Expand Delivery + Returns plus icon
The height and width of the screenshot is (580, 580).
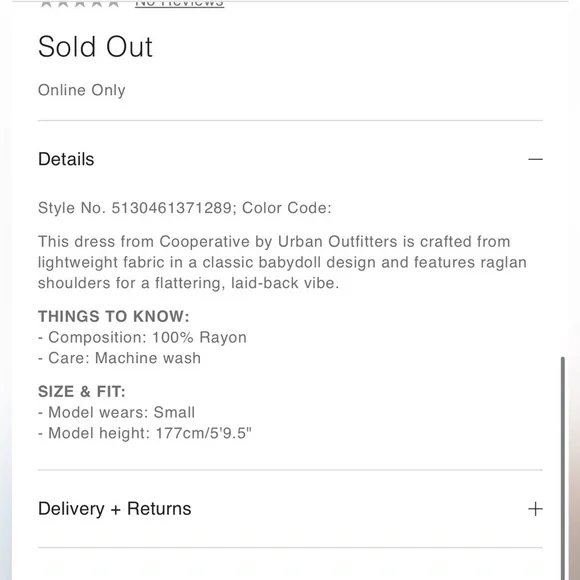point(535,509)
